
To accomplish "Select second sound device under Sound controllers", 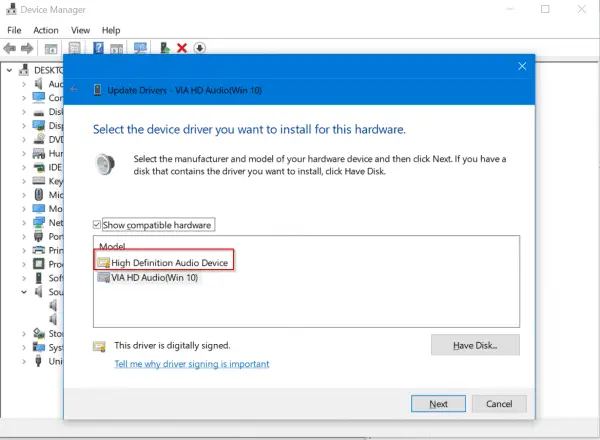I will click(53, 319).
